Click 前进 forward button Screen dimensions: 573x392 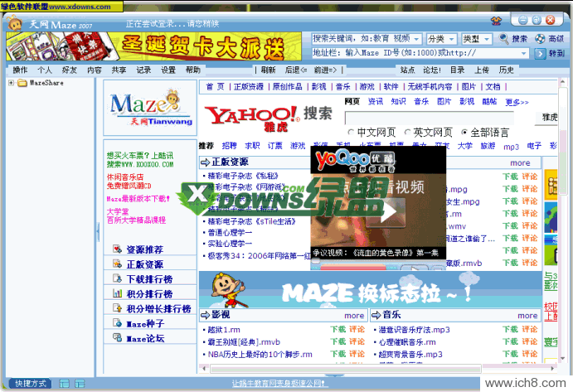326,70
